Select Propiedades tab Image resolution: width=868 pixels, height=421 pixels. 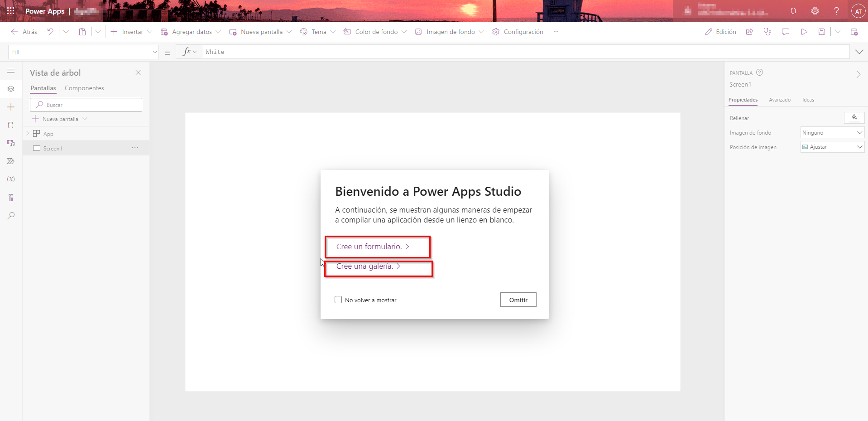pyautogui.click(x=743, y=100)
